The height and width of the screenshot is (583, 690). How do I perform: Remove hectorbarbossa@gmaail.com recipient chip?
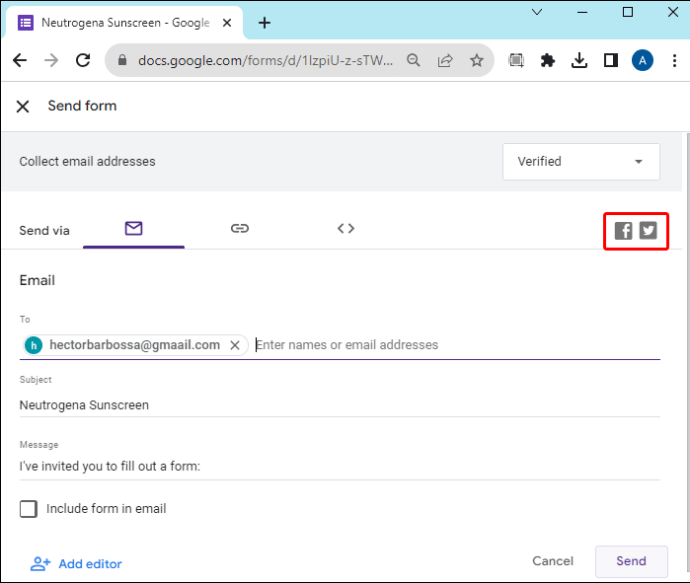(235, 345)
